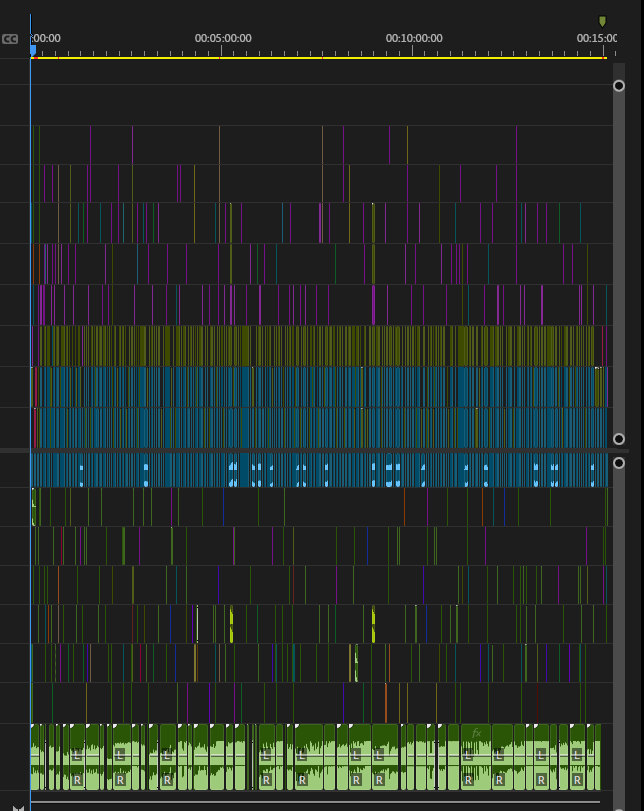Click the video tracks vertical scrollbar
Screen dimensions: 644x811
619,262
